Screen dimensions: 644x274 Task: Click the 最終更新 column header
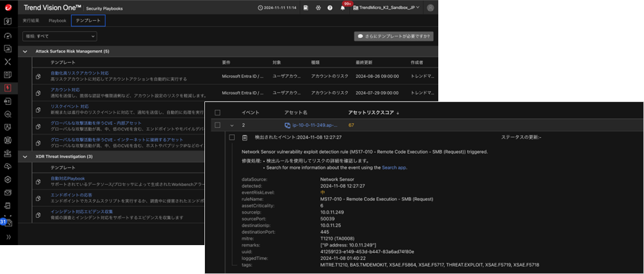364,62
